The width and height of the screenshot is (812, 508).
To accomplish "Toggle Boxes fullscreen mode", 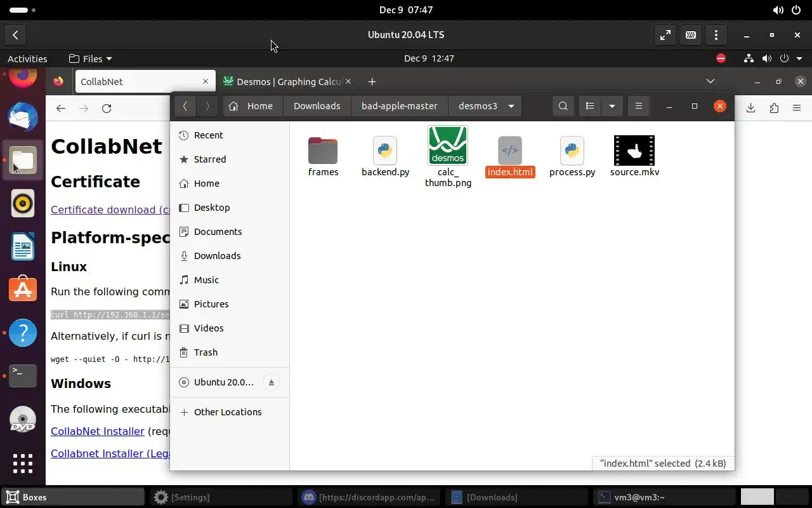I will 665,35.
